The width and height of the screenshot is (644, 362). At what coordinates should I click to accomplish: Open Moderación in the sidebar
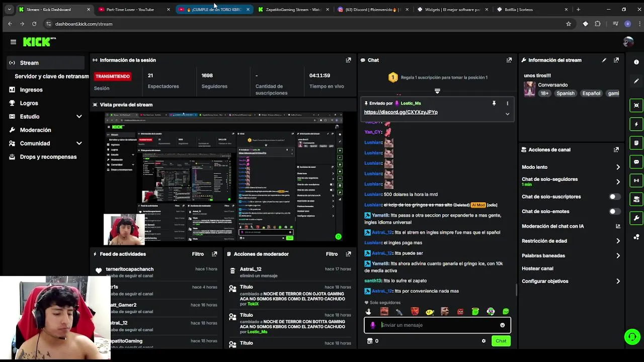(35, 130)
